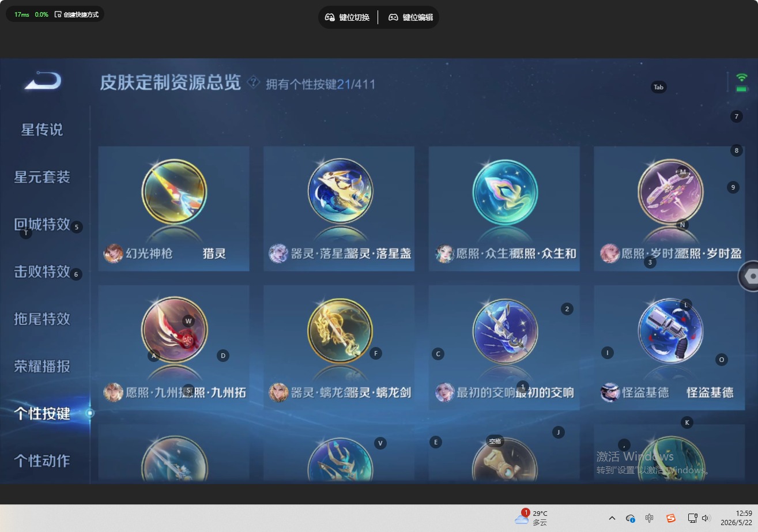Click the 0.0% readout in the top bar

(x=42, y=14)
